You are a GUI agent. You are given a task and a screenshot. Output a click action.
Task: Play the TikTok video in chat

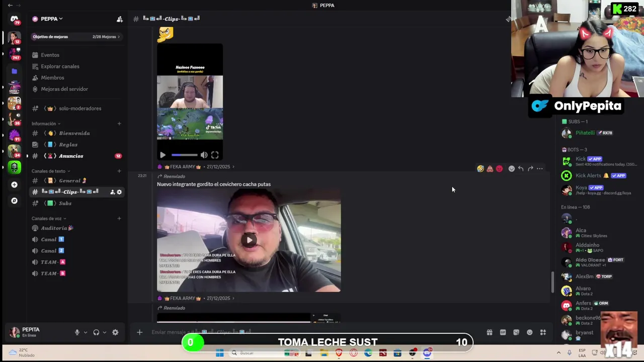(163, 155)
